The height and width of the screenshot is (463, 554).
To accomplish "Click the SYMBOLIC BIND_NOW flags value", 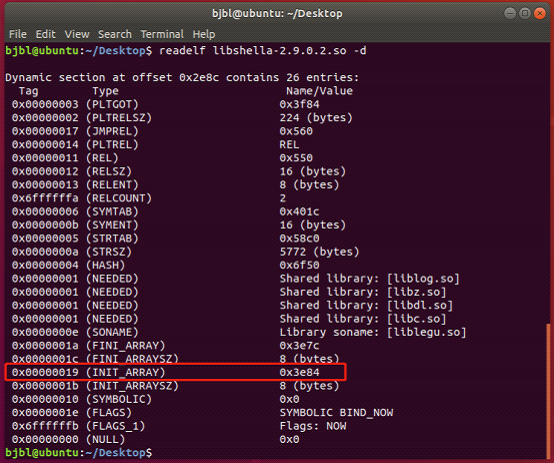I will 336,412.
